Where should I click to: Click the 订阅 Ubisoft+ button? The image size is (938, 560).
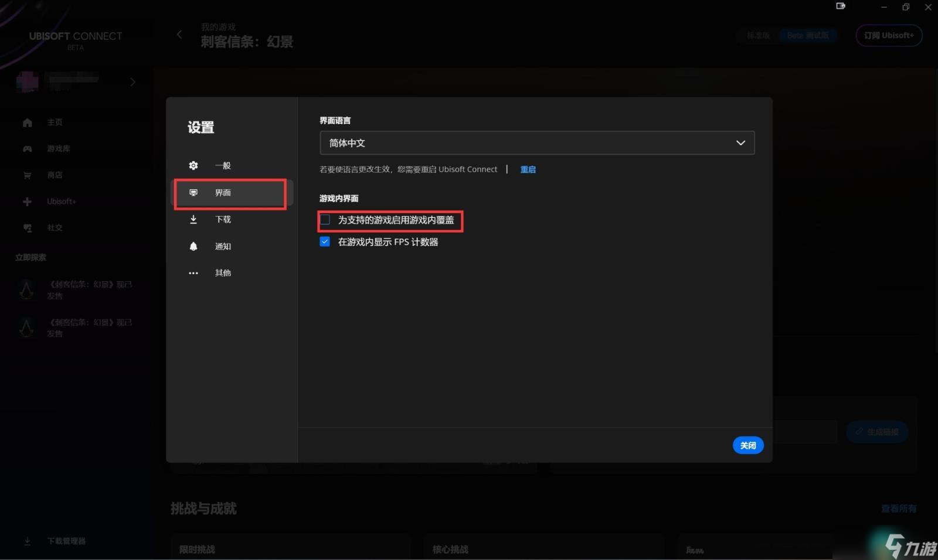click(889, 35)
